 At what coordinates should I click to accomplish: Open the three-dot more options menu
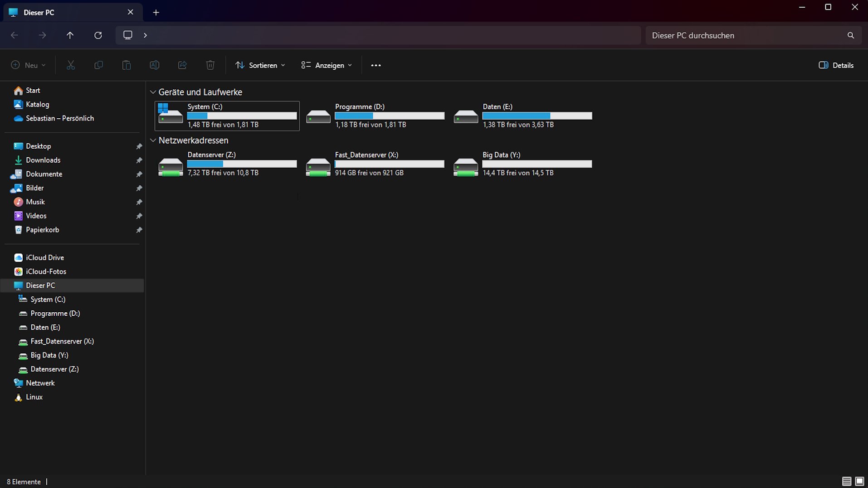click(375, 65)
